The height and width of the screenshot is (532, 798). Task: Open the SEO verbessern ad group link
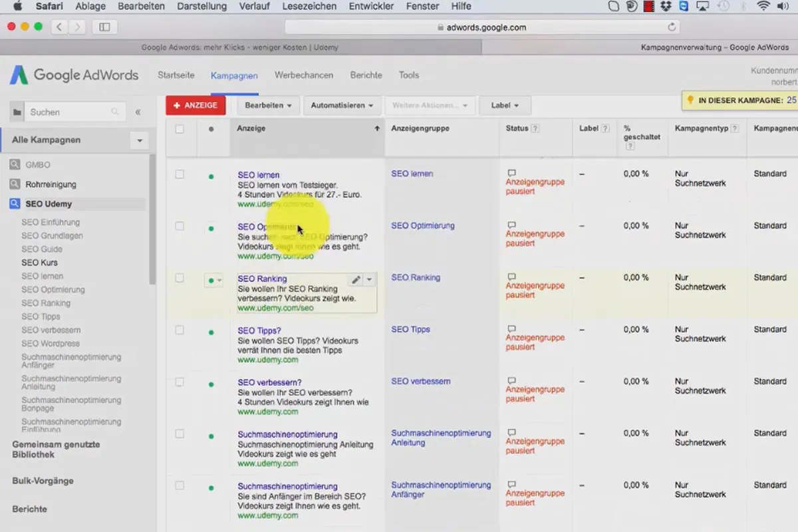coord(421,382)
